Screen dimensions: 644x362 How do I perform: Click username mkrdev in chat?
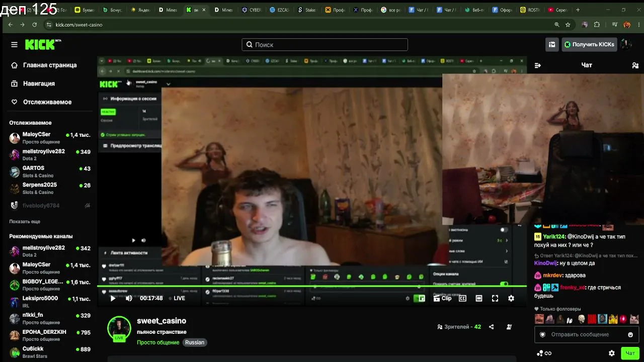pyautogui.click(x=552, y=276)
